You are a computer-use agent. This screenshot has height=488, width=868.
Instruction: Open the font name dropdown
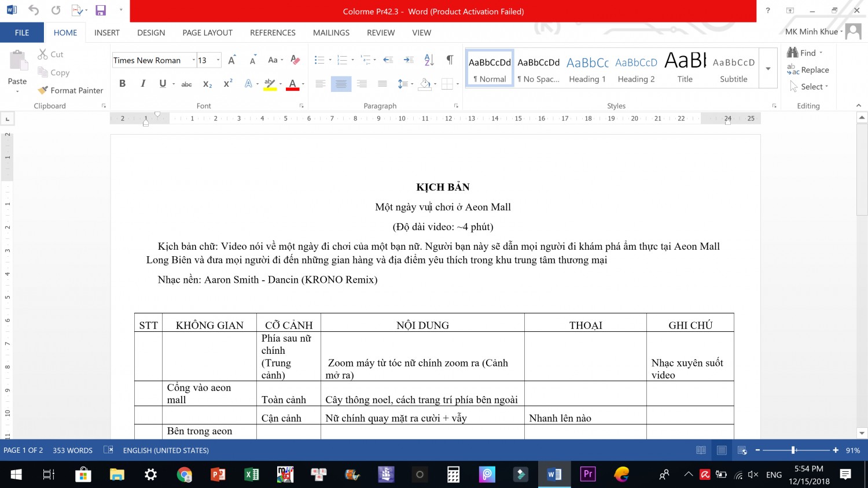(193, 60)
